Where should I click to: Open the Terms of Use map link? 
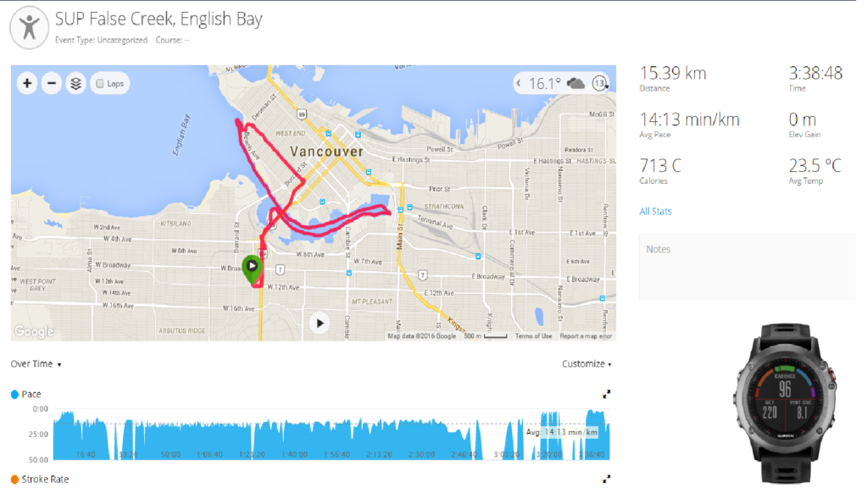(x=534, y=336)
